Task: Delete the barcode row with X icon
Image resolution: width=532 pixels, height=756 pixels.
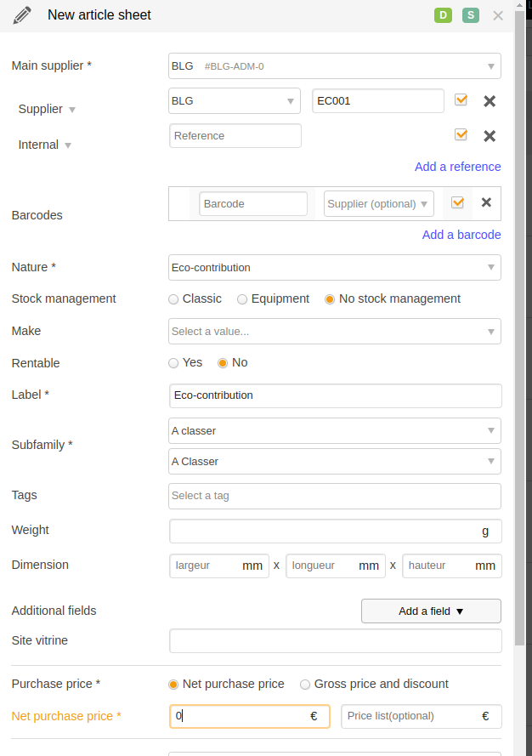Action: 487,202
